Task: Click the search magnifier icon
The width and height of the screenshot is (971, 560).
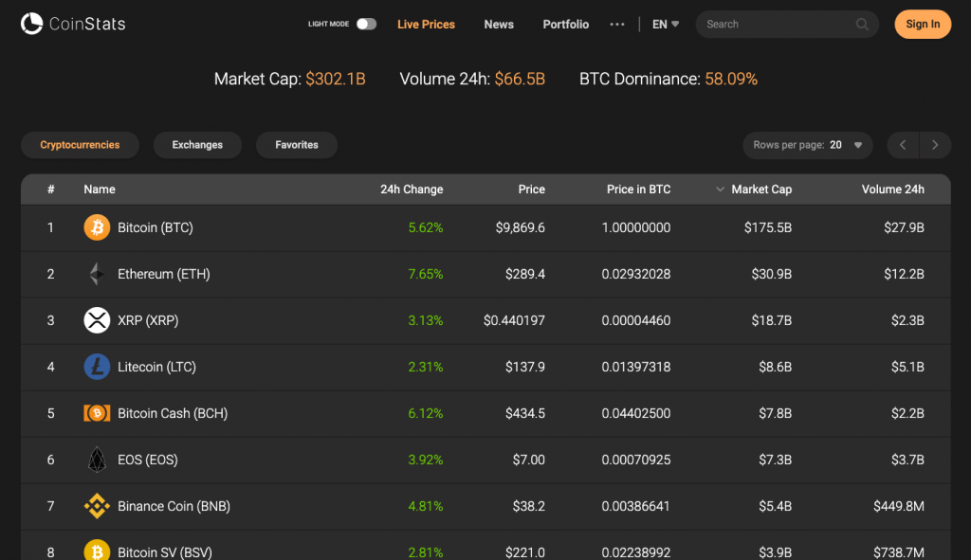Action: (861, 24)
